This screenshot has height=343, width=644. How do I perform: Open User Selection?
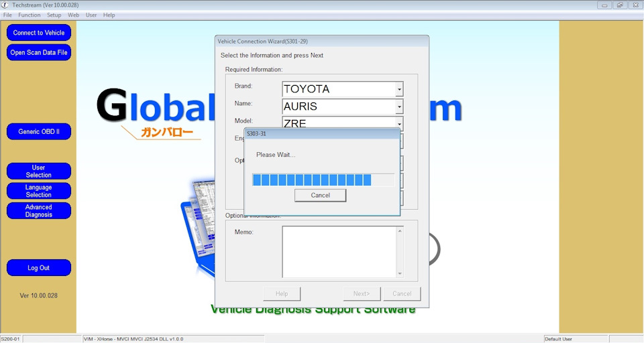(x=39, y=171)
